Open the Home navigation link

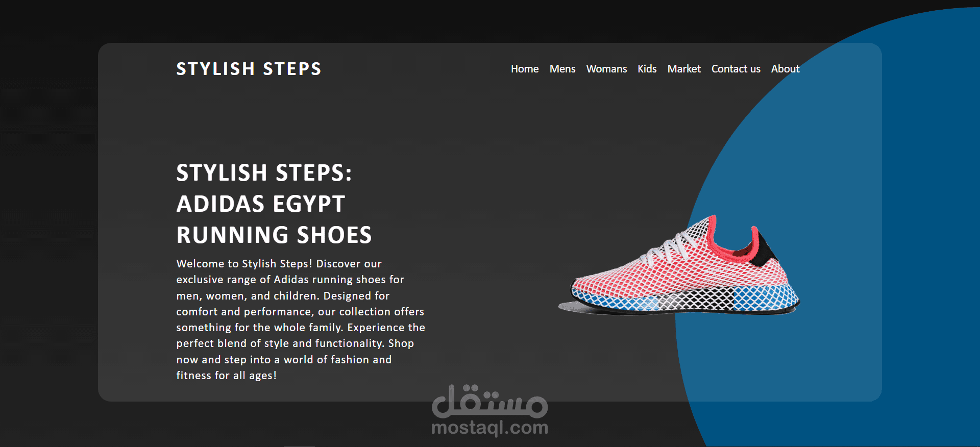525,69
